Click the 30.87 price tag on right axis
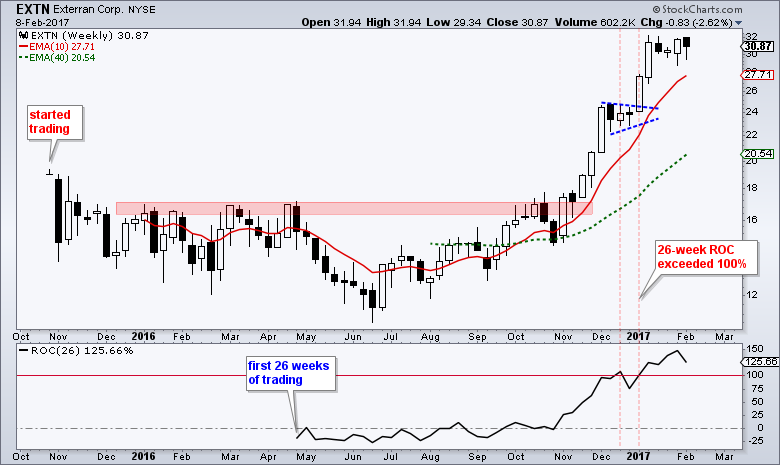 (758, 46)
